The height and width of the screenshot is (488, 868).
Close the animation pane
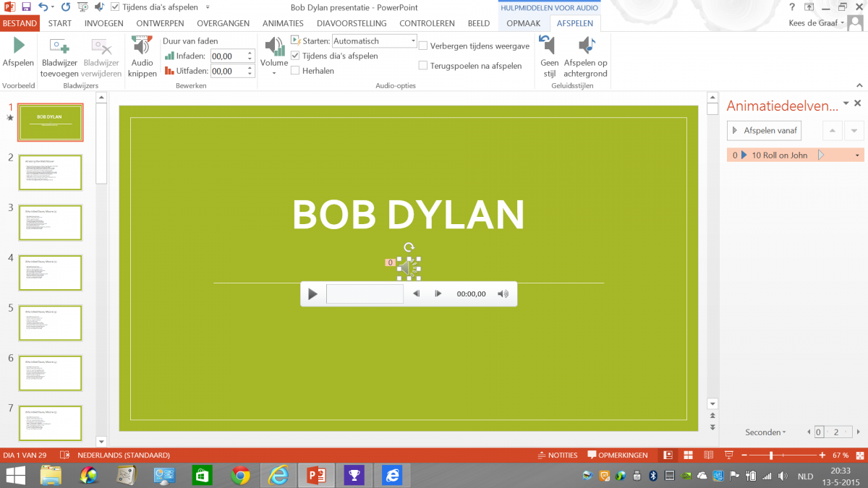tap(858, 104)
